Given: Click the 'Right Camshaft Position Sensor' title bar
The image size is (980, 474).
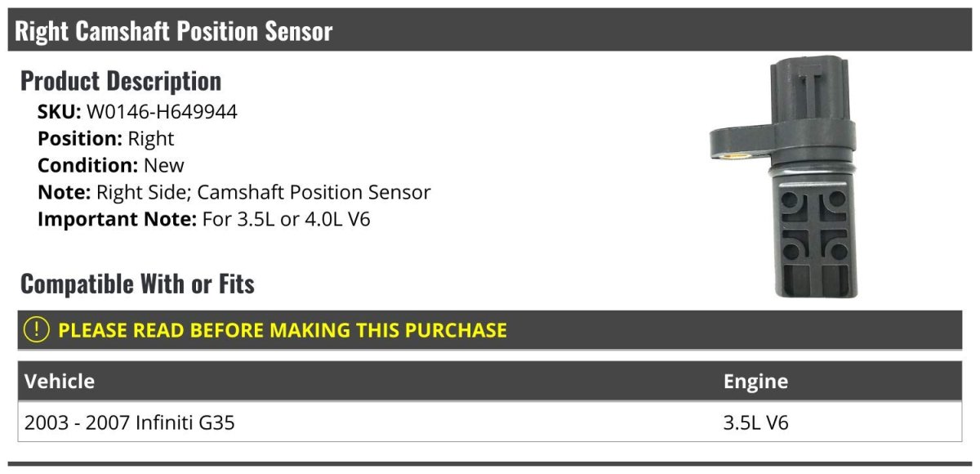Looking at the screenshot, I should [174, 31].
